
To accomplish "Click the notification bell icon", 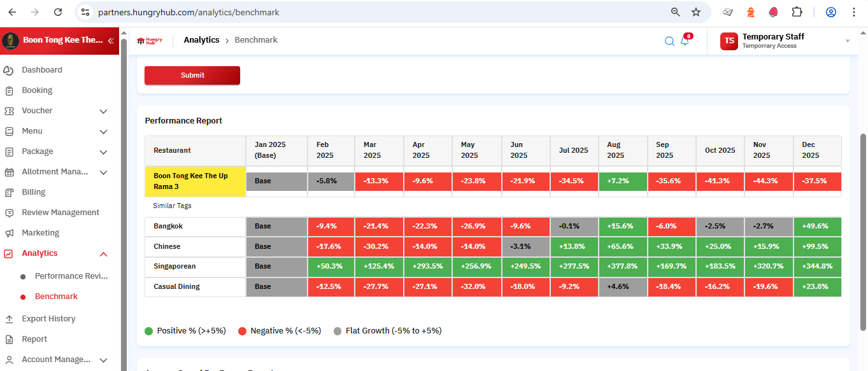I will 685,41.
